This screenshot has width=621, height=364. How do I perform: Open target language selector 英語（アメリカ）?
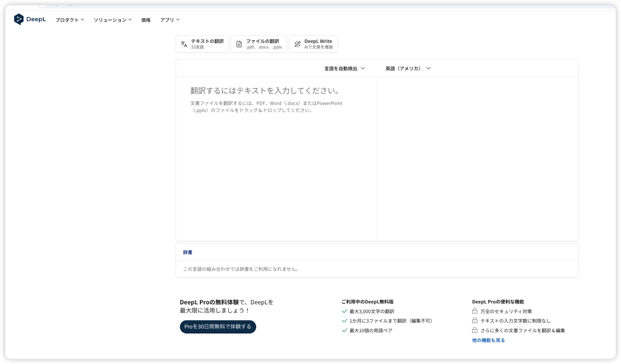[x=408, y=69]
